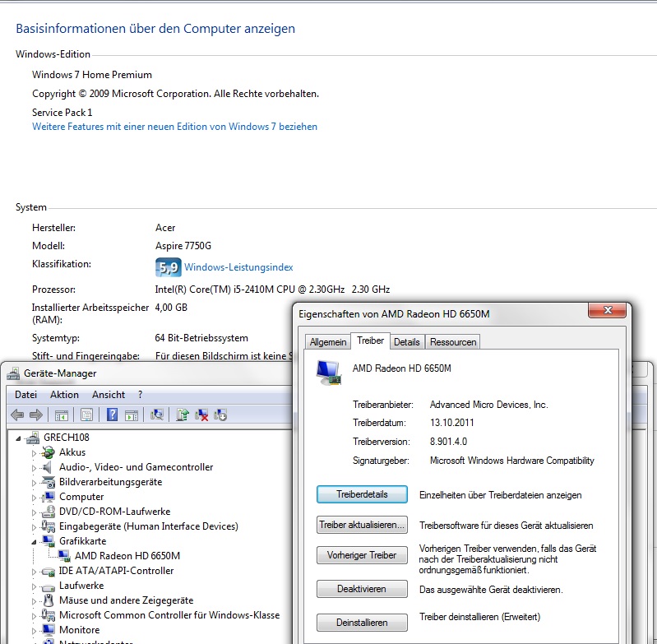Select AMD Radeon HD 6650M tree item
The height and width of the screenshot is (644, 657).
coord(127,556)
